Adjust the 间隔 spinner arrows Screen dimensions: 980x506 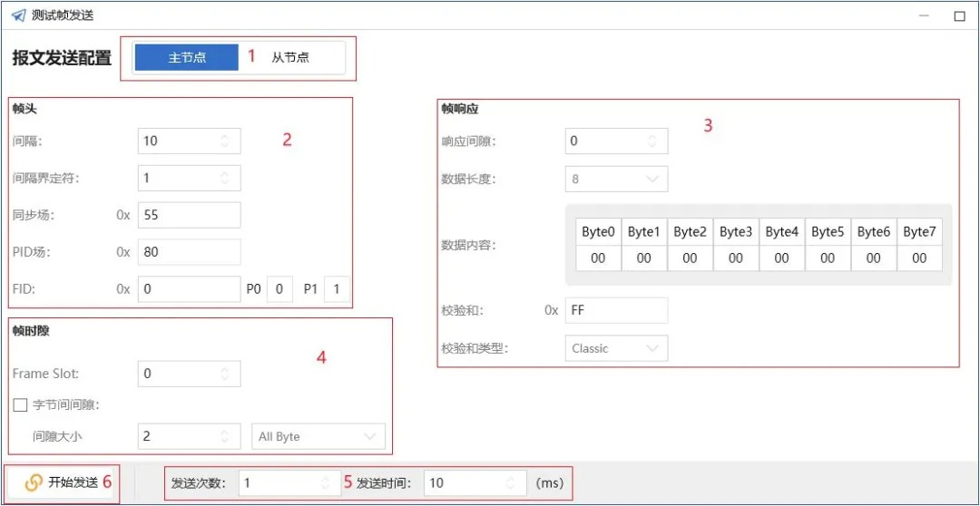pyautogui.click(x=224, y=141)
